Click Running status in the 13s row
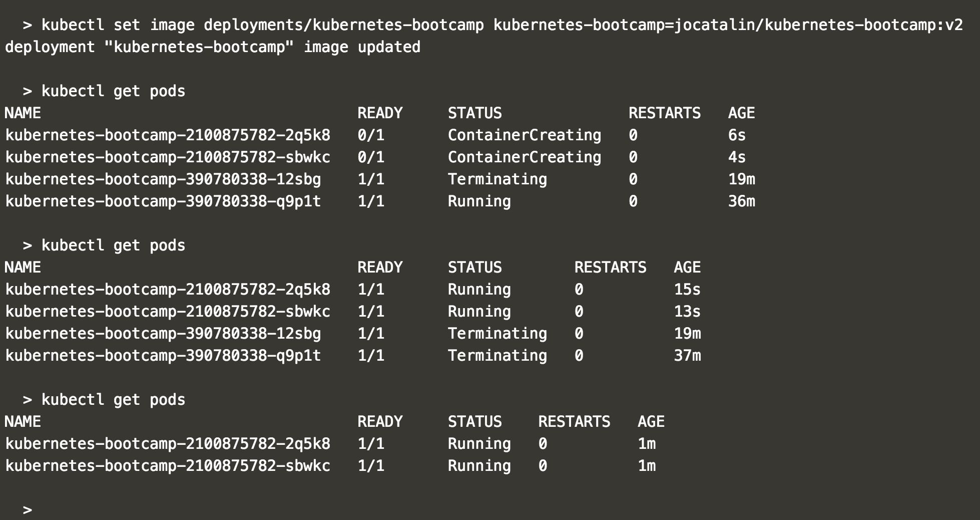The image size is (980, 520). [x=479, y=312]
